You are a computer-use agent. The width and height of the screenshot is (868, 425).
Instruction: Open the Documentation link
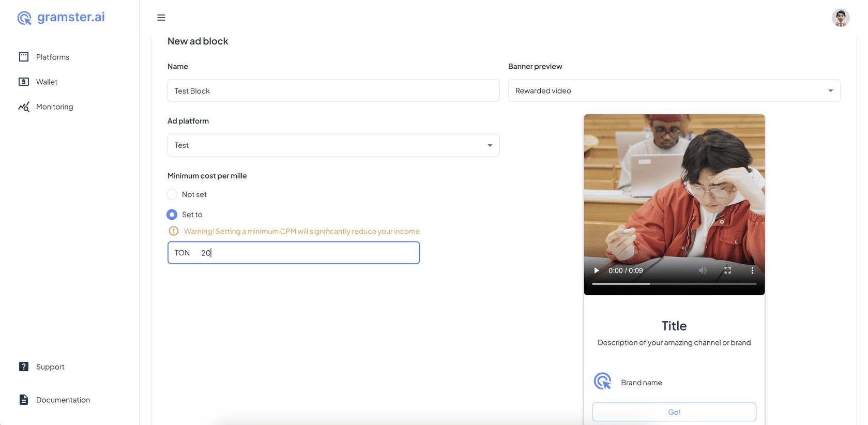[x=63, y=400]
